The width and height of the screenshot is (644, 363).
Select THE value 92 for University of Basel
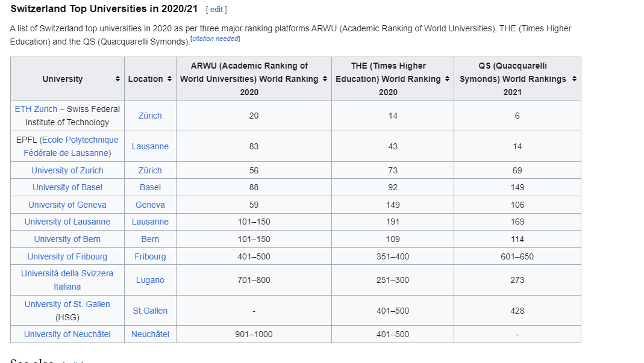point(393,187)
